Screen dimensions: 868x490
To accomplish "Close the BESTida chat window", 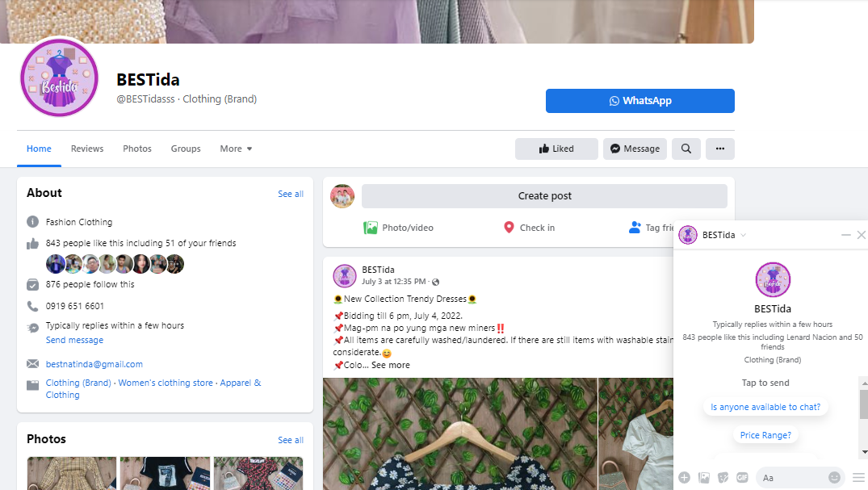I will (862, 235).
